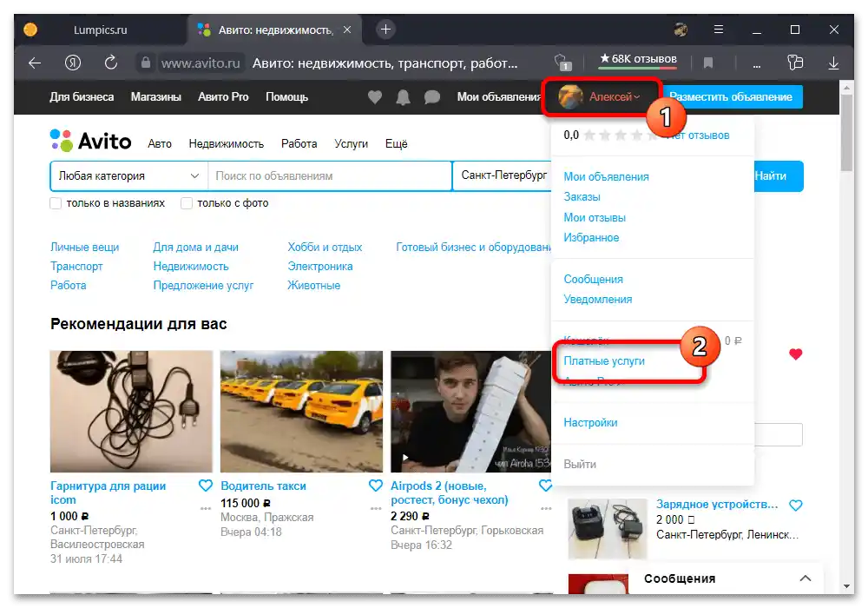This screenshot has height=608, width=868.
Task: Click Разместить объявление button
Action: point(731,97)
